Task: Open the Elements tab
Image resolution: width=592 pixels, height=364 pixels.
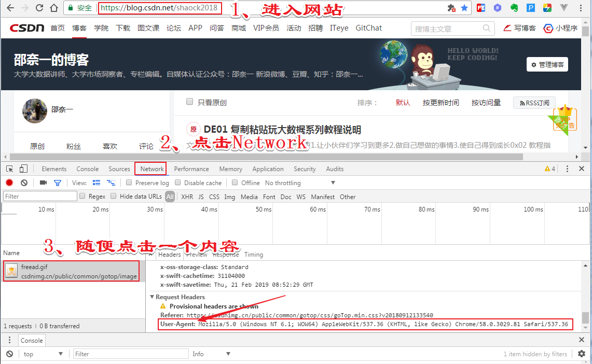Action: 54,169
